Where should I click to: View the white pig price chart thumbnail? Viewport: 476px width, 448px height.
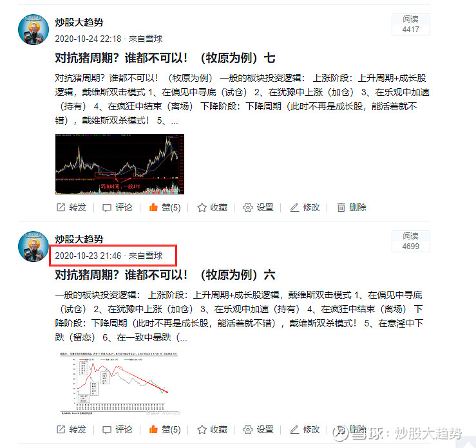tap(120, 383)
